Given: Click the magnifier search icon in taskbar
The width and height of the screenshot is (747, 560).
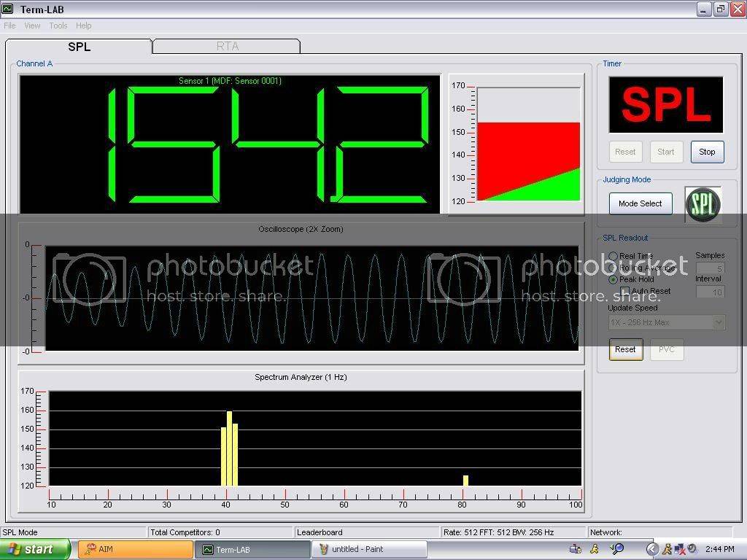Looking at the screenshot, I should (617, 549).
